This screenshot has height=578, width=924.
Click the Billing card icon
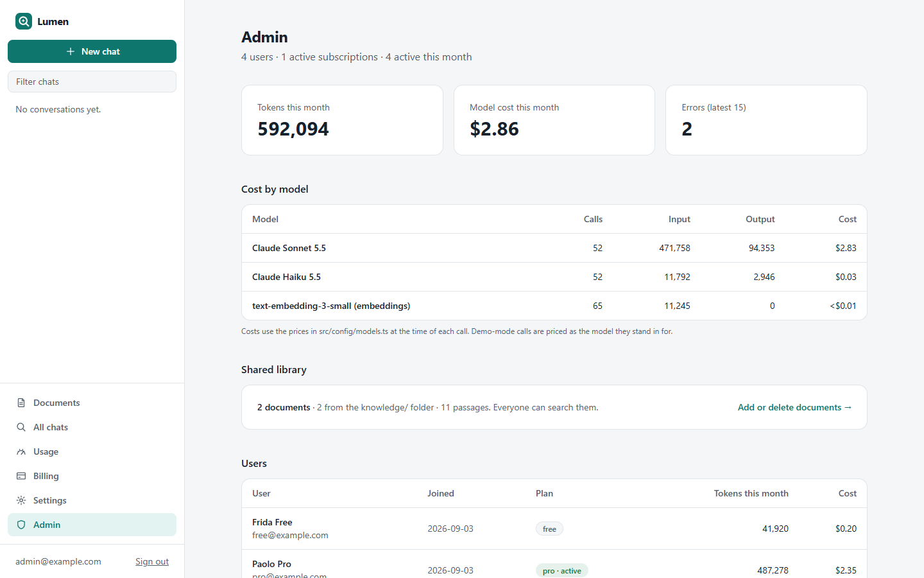21,476
